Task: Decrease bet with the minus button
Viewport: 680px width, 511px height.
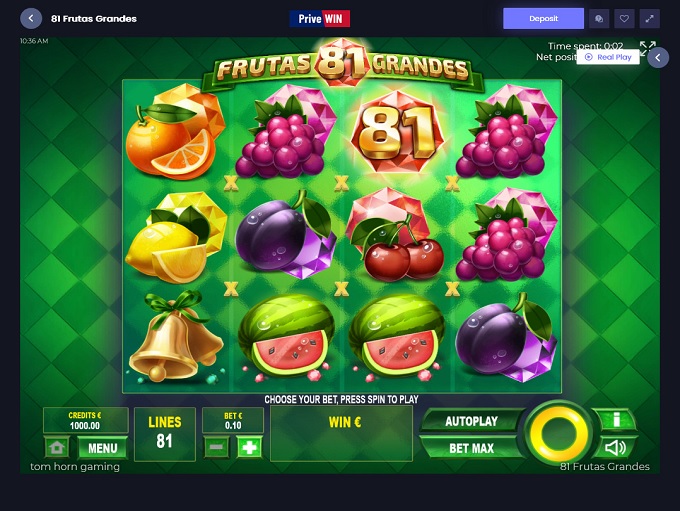Action: pos(216,447)
